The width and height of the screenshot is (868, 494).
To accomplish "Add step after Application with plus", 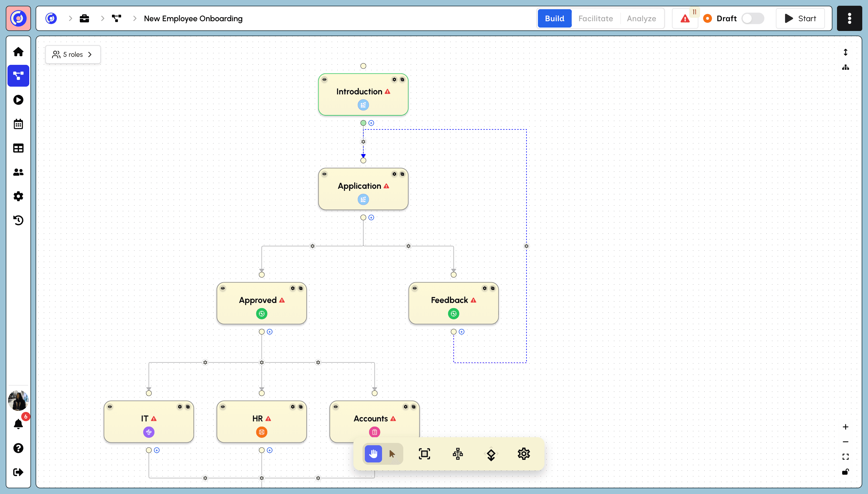I will (371, 217).
